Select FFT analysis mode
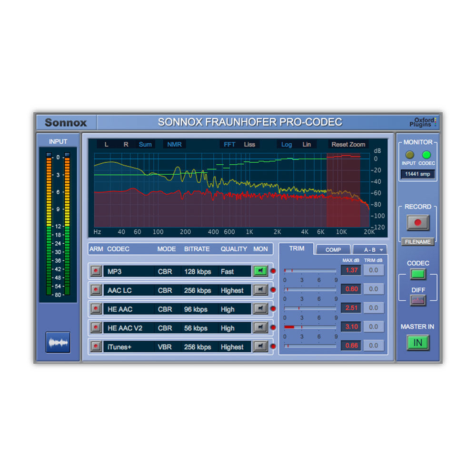476x476 pixels. (x=228, y=144)
